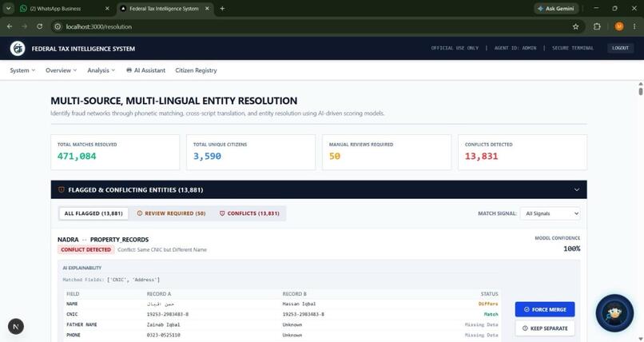Click the AGENT ID: ADMIN header text
The height and width of the screenshot is (342, 644).
(x=515, y=48)
